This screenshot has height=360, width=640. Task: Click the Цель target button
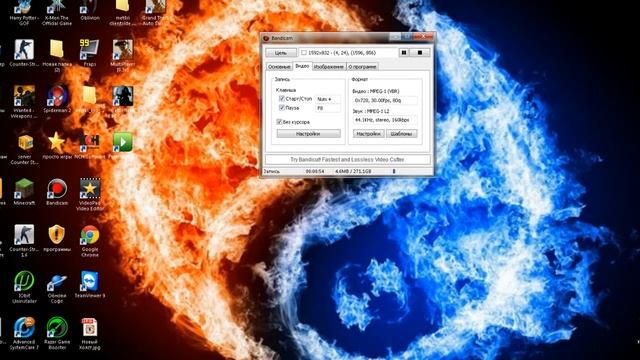[281, 53]
